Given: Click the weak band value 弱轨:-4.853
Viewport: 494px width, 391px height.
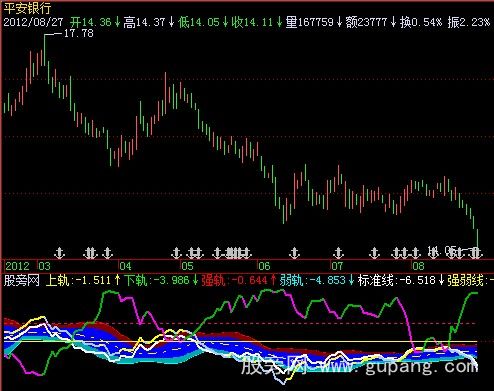Looking at the screenshot, I should tap(312, 280).
